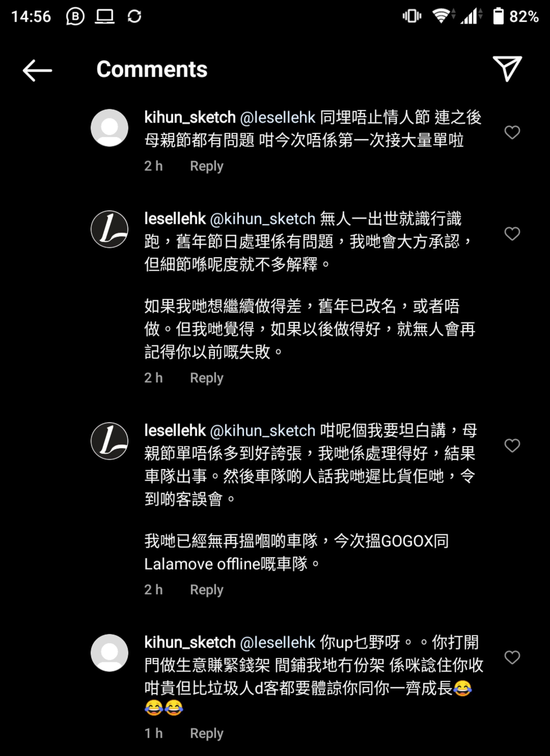The height and width of the screenshot is (756, 550).
Task: Reply to lesellehk's GOGOX Lalamove comment
Action: click(x=207, y=590)
